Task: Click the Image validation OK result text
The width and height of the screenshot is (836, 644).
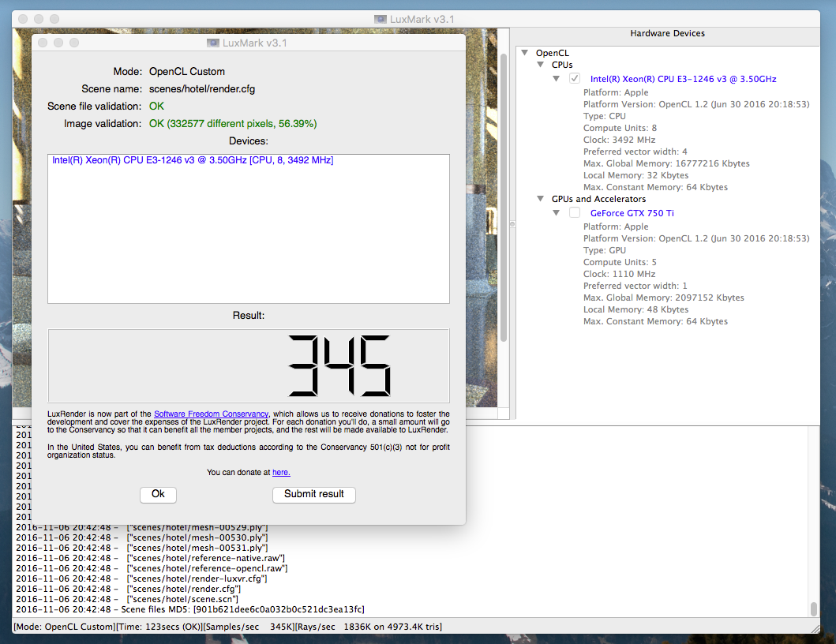Action: [233, 124]
